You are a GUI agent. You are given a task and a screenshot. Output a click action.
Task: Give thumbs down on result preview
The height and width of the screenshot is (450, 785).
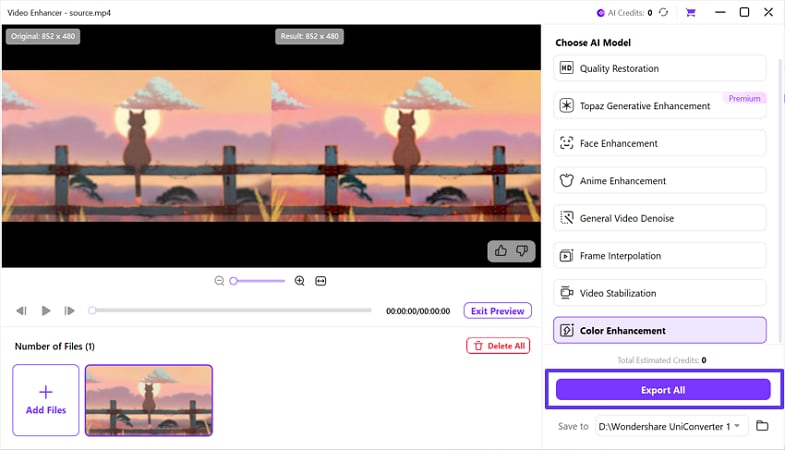(x=522, y=251)
